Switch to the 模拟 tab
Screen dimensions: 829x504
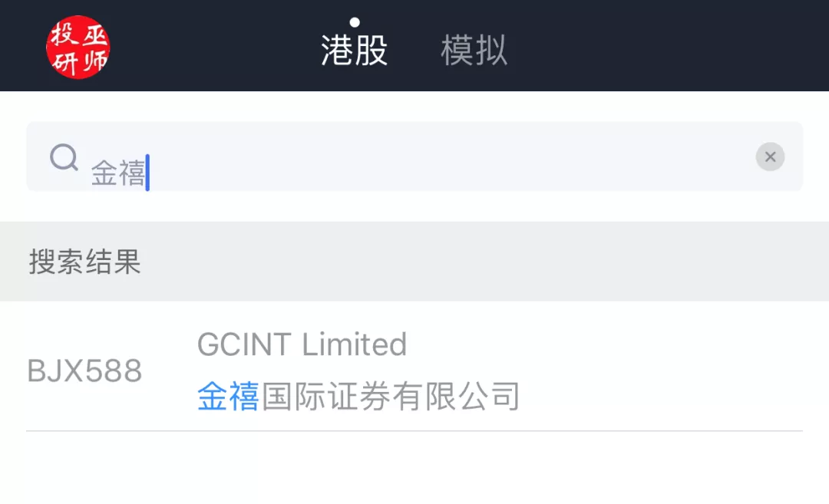(474, 50)
